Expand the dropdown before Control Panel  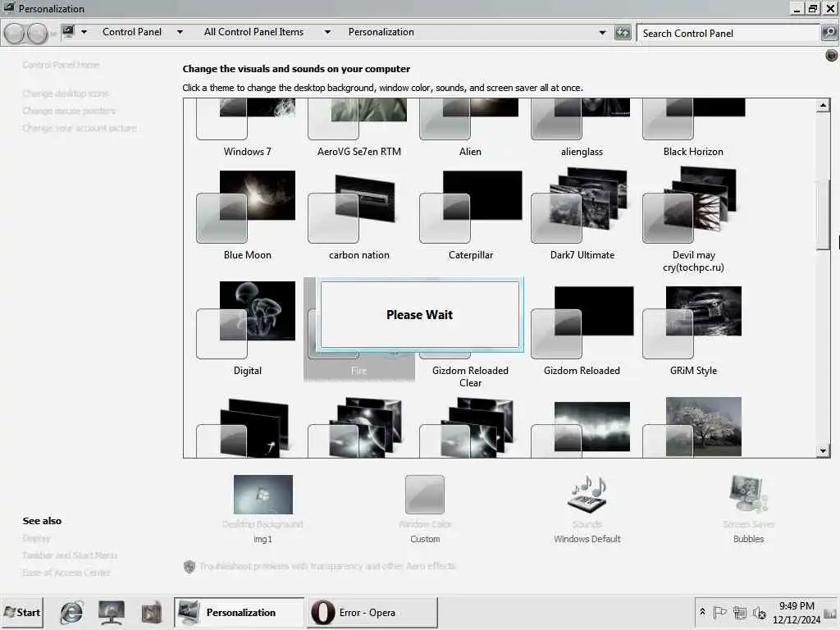[x=84, y=32]
